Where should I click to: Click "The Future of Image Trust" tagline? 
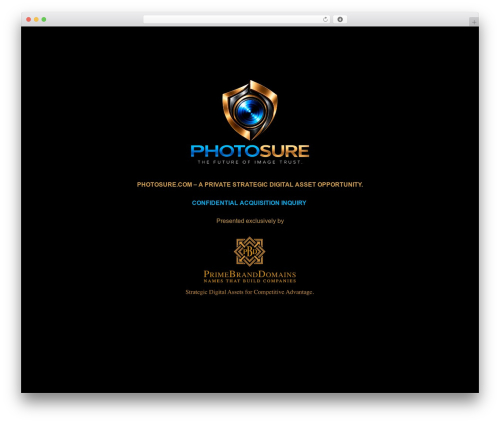(250, 162)
